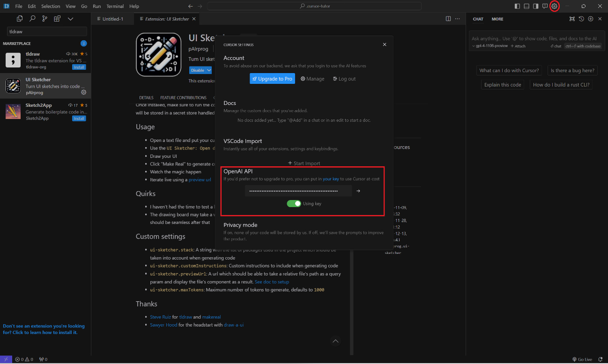Image resolution: width=608 pixels, height=364 pixels.
Task: Click 'Explain this code' suggestion
Action: click(x=503, y=85)
